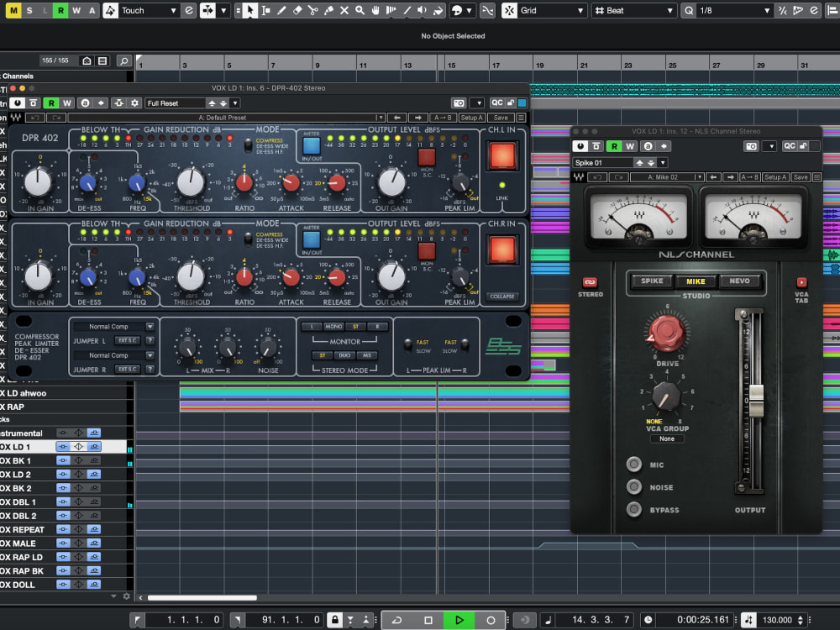Image resolution: width=840 pixels, height=630 pixels.
Task: Toggle the STEREO link button on NLS Channel
Action: (590, 282)
